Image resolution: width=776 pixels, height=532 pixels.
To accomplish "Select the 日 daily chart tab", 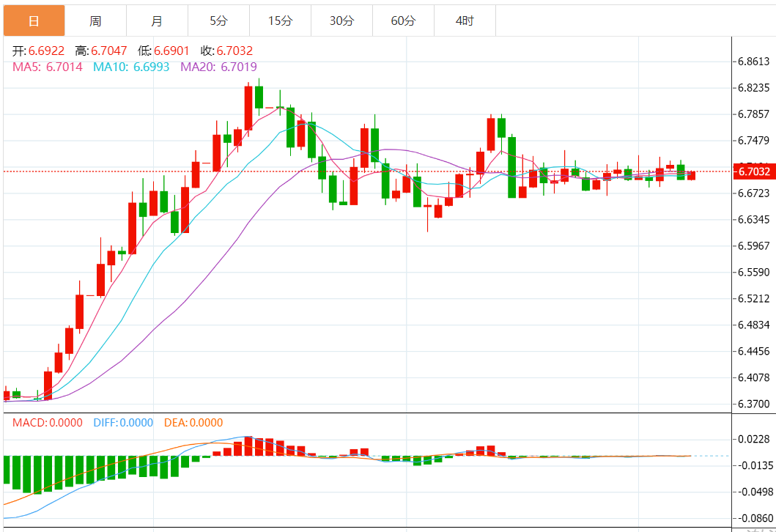I will [34, 21].
